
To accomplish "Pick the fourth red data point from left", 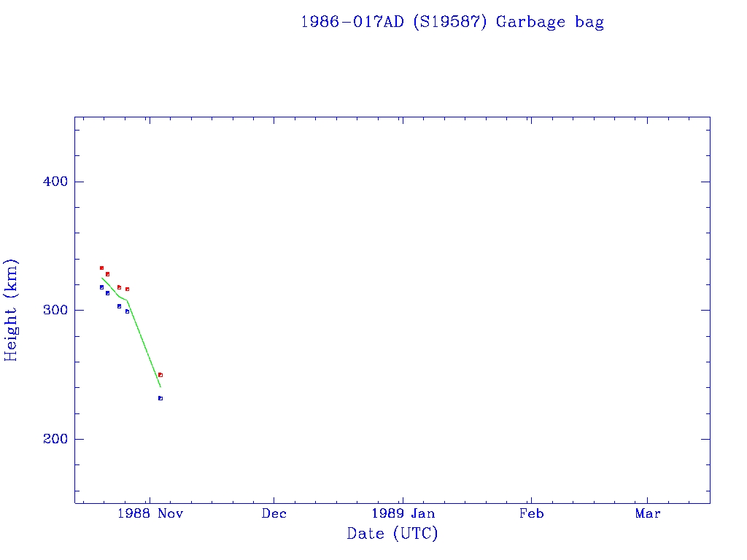I will click(x=127, y=289).
